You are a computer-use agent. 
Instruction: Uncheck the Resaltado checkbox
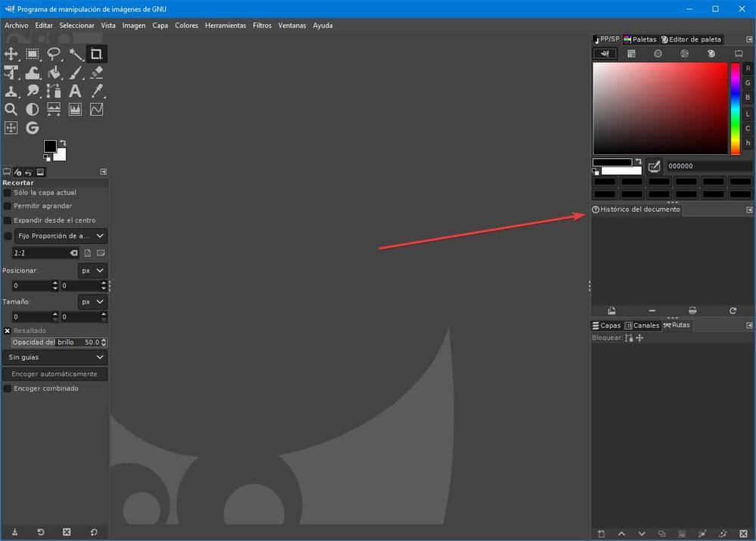click(8, 331)
